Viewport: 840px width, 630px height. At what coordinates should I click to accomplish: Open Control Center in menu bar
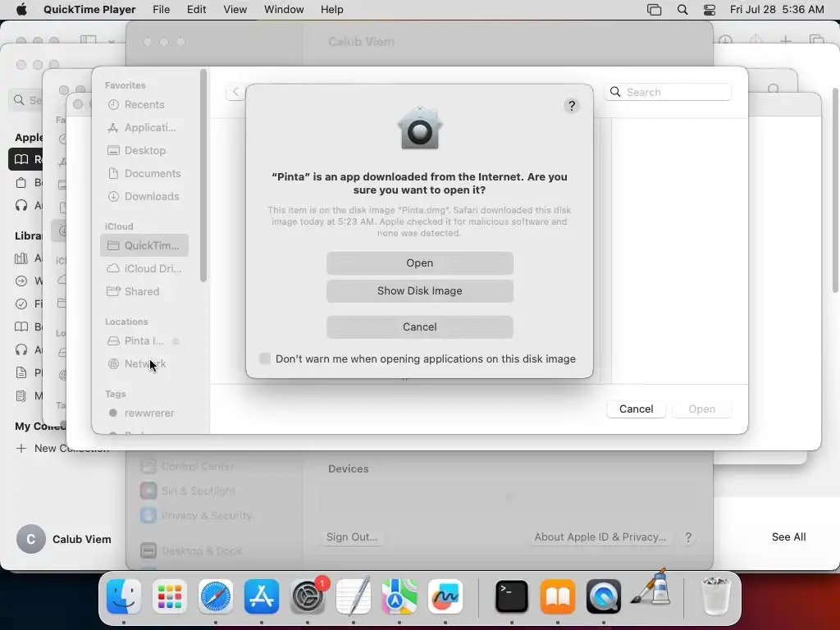(710, 10)
